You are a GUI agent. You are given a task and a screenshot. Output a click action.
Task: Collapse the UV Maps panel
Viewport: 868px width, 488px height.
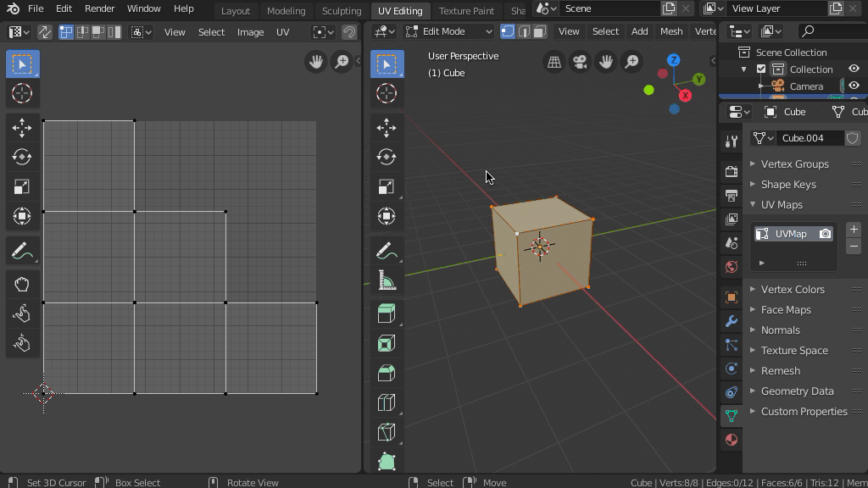(x=781, y=204)
